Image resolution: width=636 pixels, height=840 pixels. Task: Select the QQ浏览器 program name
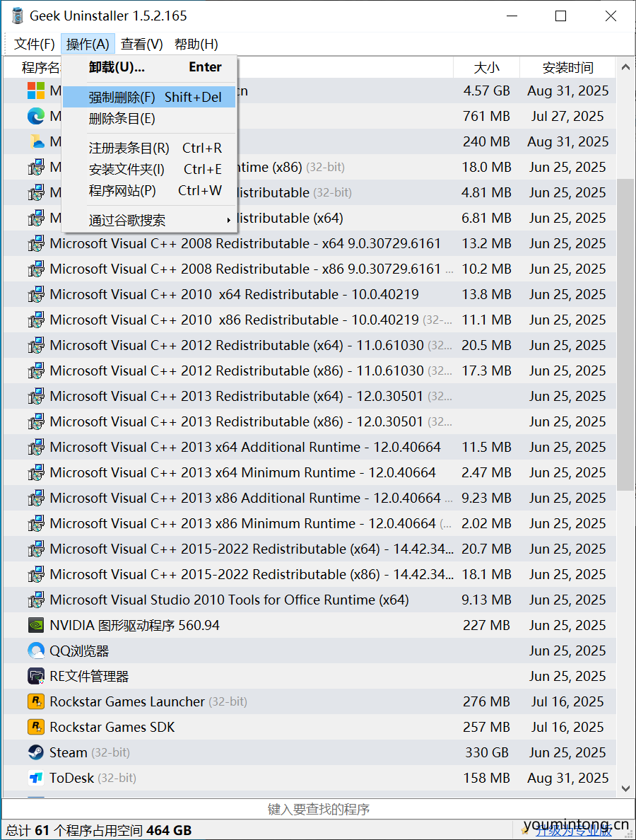pyautogui.click(x=79, y=651)
